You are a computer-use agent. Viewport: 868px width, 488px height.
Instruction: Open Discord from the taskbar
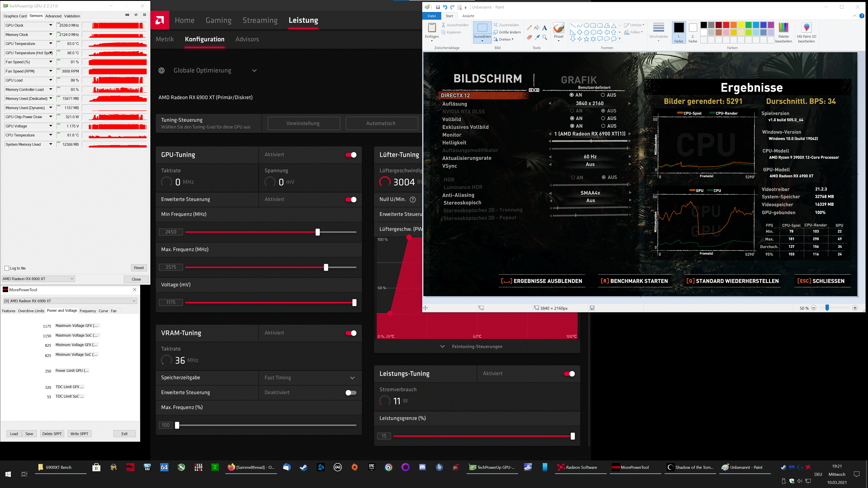[x=422, y=467]
